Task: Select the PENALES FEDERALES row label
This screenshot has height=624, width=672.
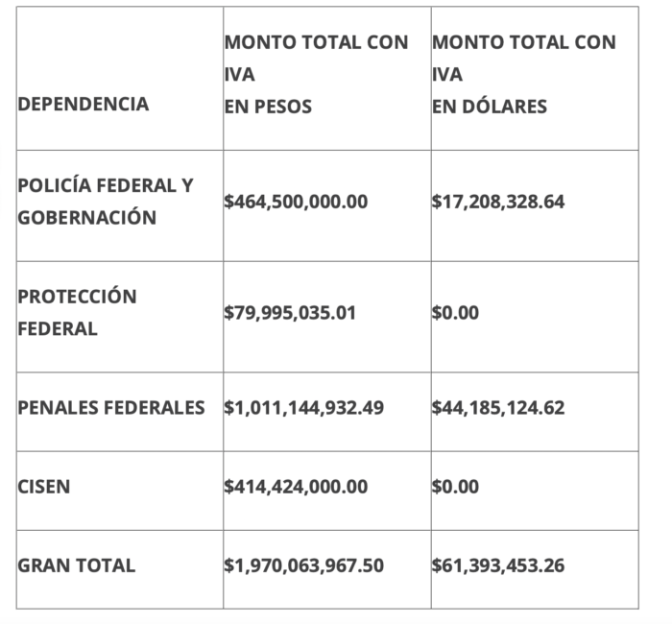Action: 111,407
